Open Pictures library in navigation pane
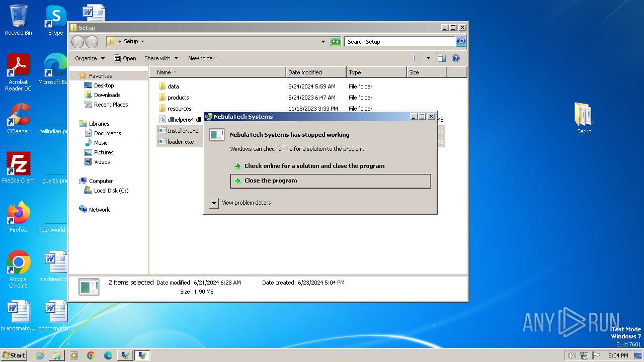 point(104,152)
